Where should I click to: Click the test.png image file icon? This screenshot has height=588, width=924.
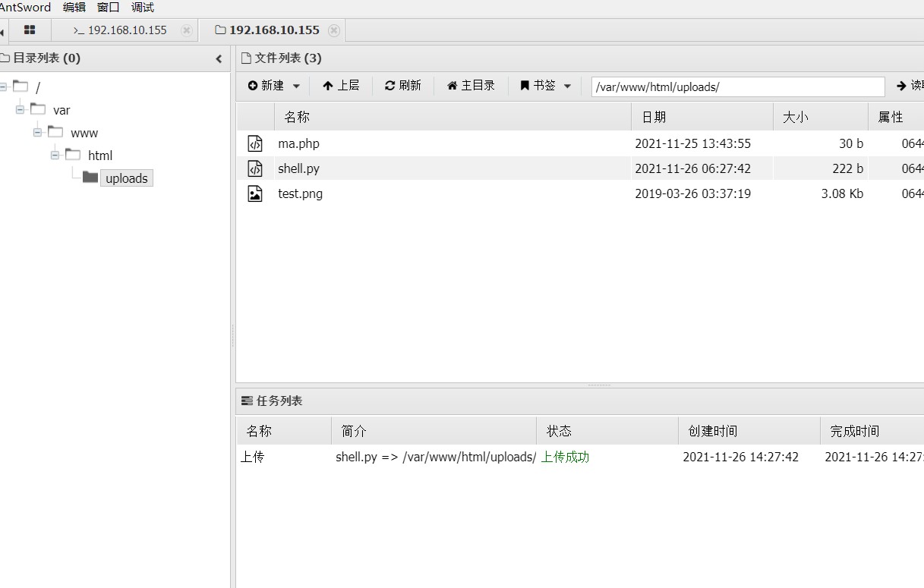coord(255,193)
